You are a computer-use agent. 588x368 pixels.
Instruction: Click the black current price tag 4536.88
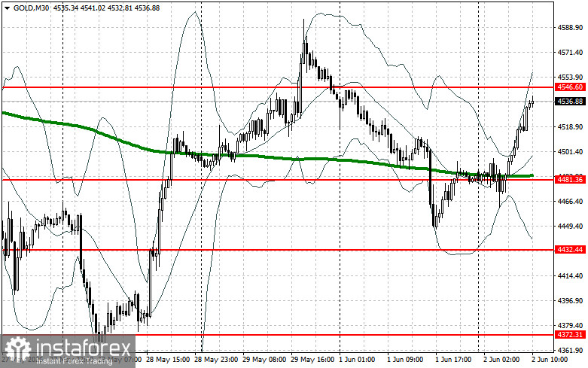[570, 102]
